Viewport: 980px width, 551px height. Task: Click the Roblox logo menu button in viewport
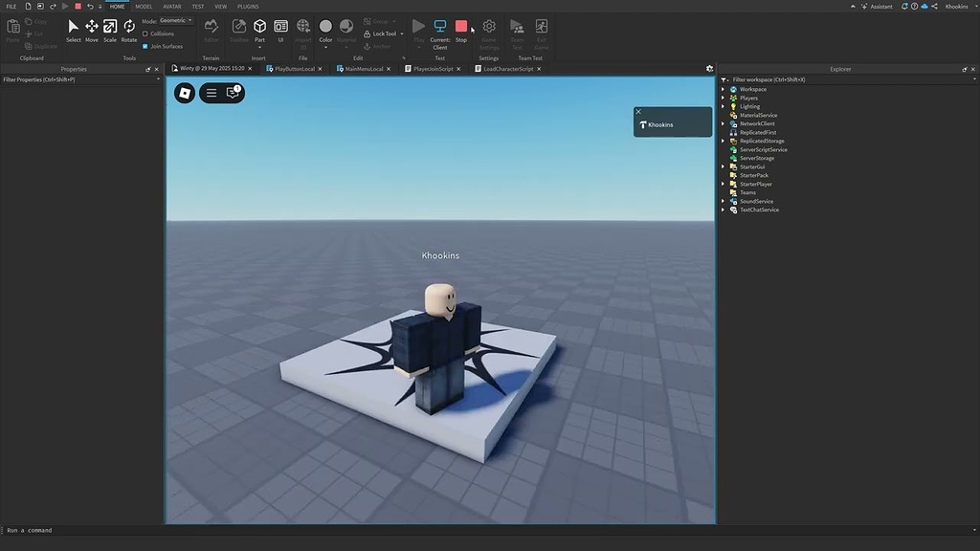(185, 93)
